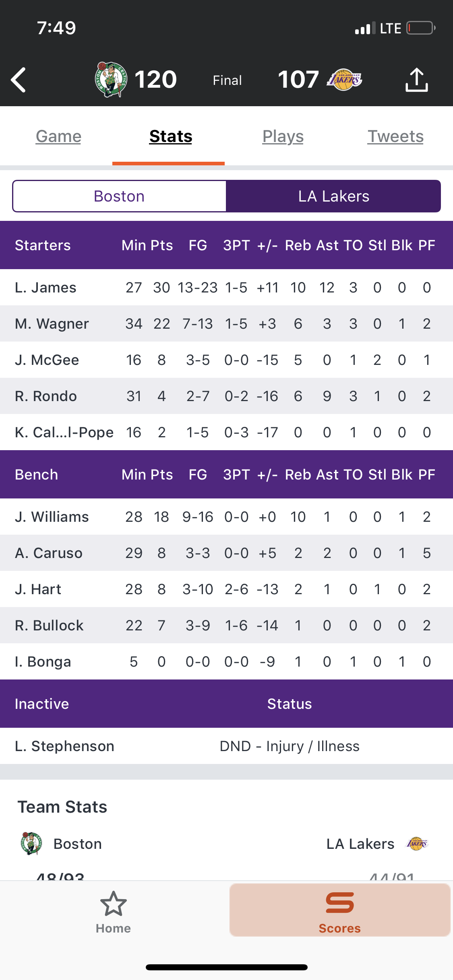Select the LA Lakers team toggle
453x980 pixels.
333,196
